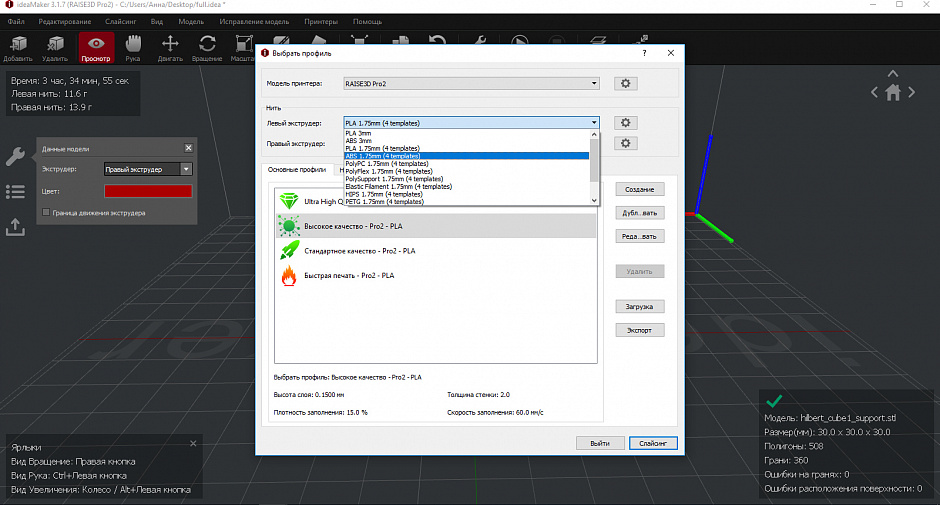Open the Помощь menu
The height and width of the screenshot is (505, 940).
[x=367, y=22]
